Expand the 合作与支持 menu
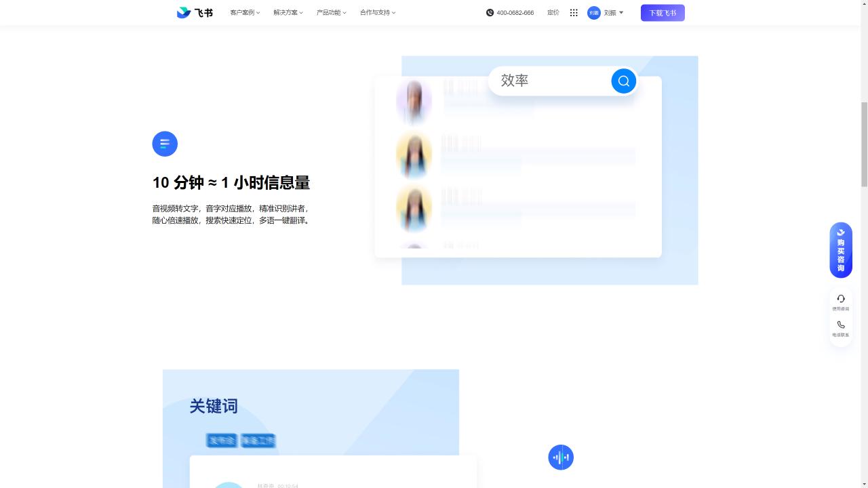Image resolution: width=868 pixels, height=488 pixels. pyautogui.click(x=378, y=12)
